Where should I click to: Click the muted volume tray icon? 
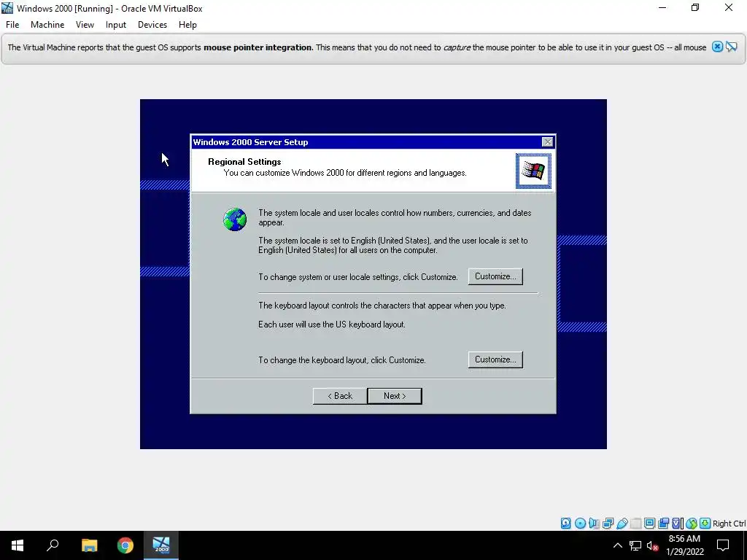click(x=652, y=545)
